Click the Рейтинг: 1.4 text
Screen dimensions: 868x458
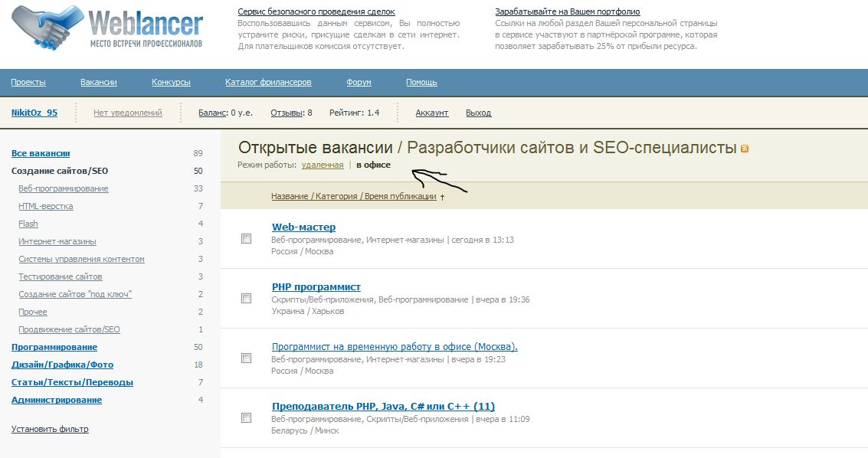pyautogui.click(x=354, y=113)
